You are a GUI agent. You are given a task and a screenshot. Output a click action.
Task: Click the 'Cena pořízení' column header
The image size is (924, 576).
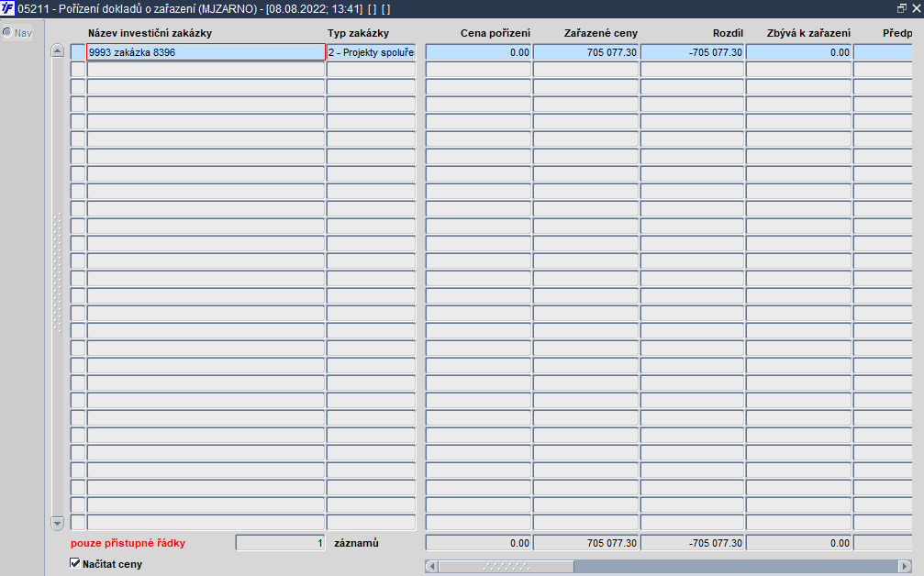point(495,33)
